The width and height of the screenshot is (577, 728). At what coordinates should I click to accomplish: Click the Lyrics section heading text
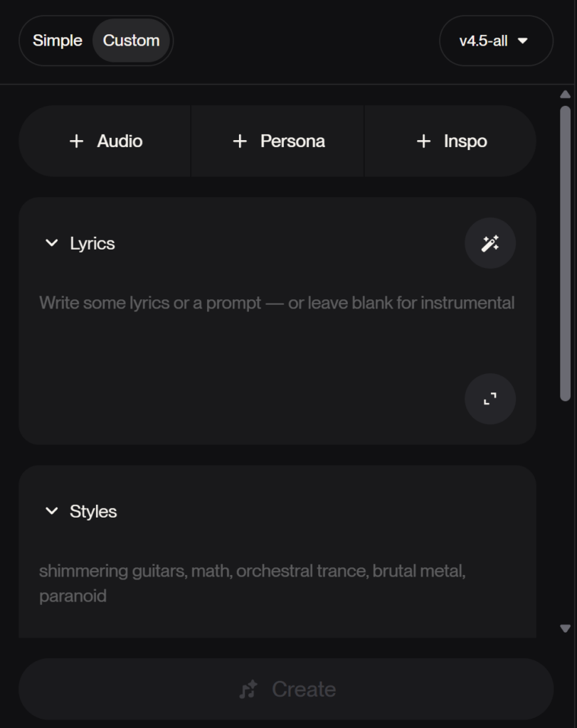(92, 244)
